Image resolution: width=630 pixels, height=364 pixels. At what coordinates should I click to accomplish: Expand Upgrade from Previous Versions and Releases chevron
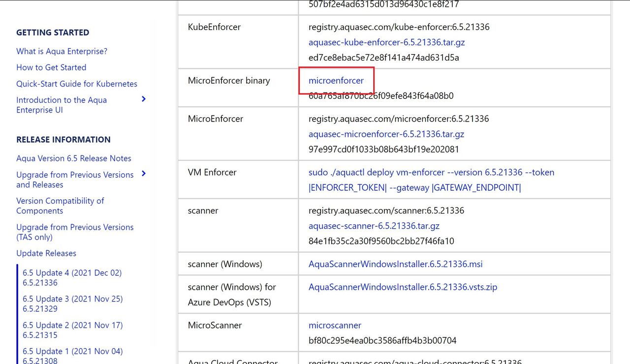pyautogui.click(x=144, y=173)
